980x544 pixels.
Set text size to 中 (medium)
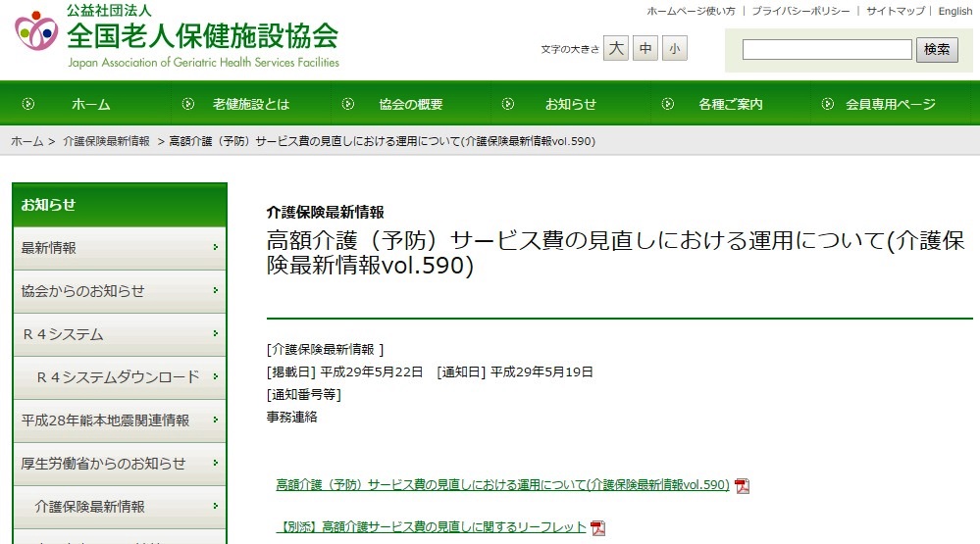pos(645,49)
